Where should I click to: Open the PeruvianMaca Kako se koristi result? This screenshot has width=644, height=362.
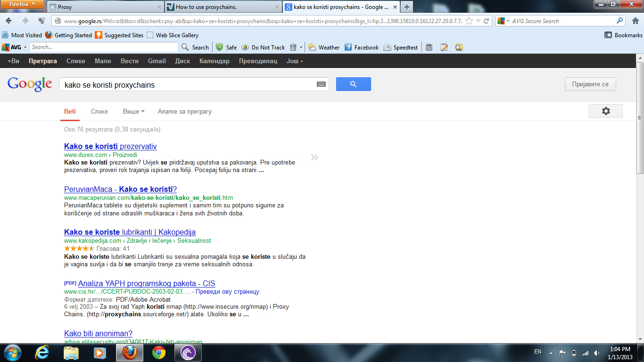(x=120, y=189)
